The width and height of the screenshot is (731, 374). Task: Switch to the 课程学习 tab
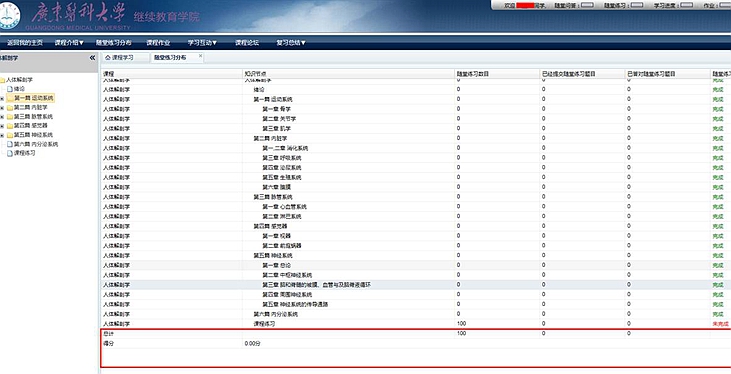pyautogui.click(x=123, y=57)
